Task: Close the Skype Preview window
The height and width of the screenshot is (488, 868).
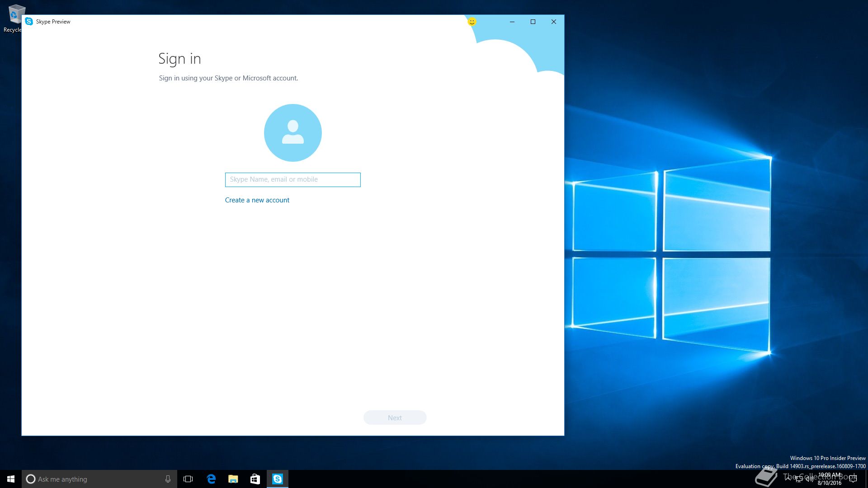Action: [554, 22]
